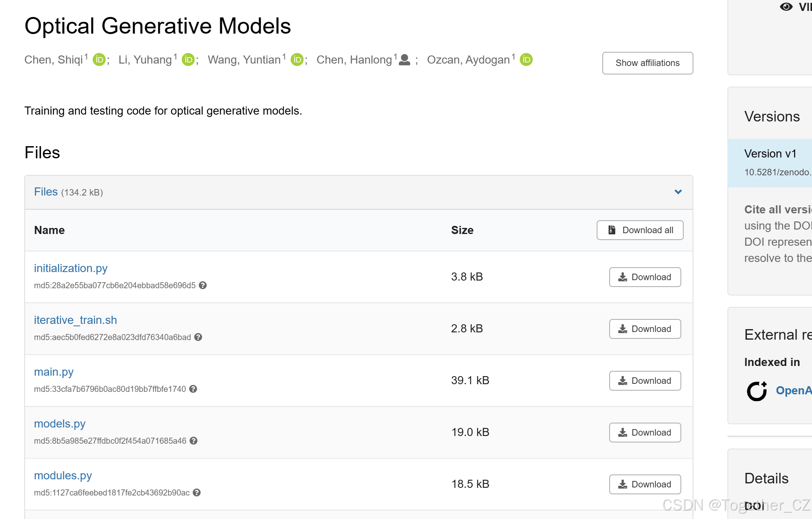Screen dimensions: 812x519
Task: Click md5 help icon for main.py
Action: (193, 389)
